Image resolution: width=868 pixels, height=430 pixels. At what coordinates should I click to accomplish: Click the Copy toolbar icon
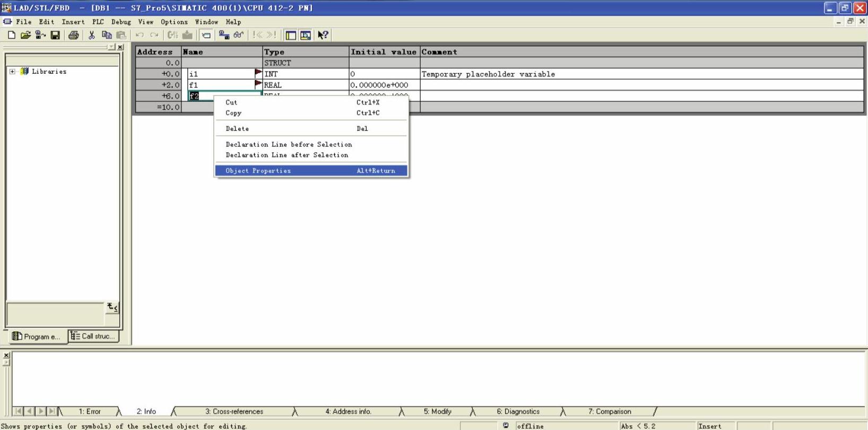[x=106, y=35]
